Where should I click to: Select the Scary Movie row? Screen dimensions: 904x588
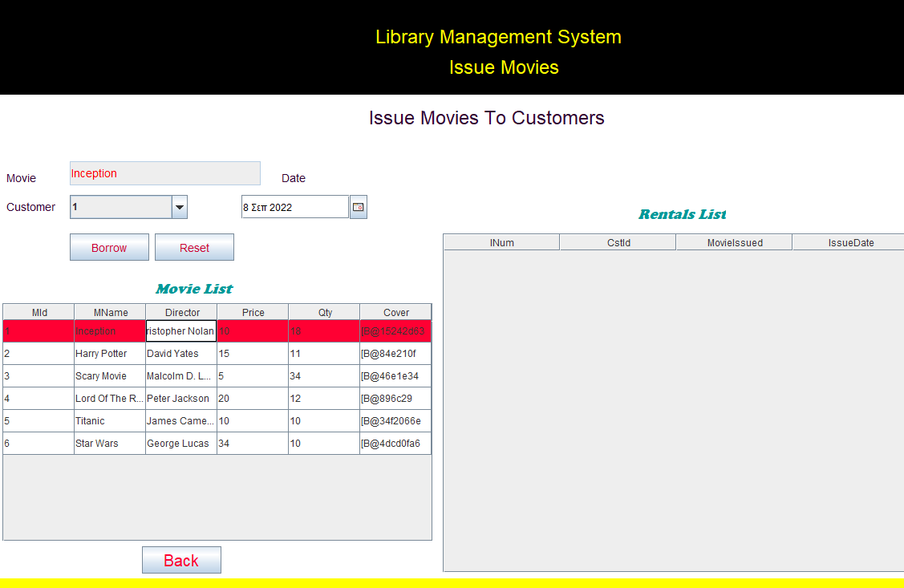[110, 375]
